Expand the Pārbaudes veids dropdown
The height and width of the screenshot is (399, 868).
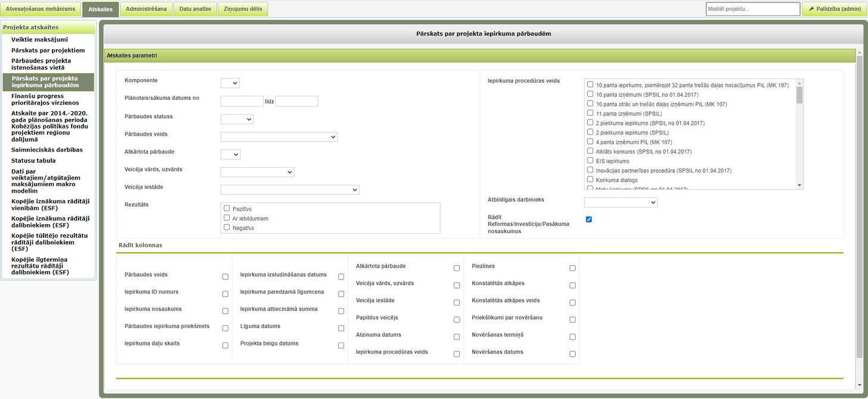(279, 137)
